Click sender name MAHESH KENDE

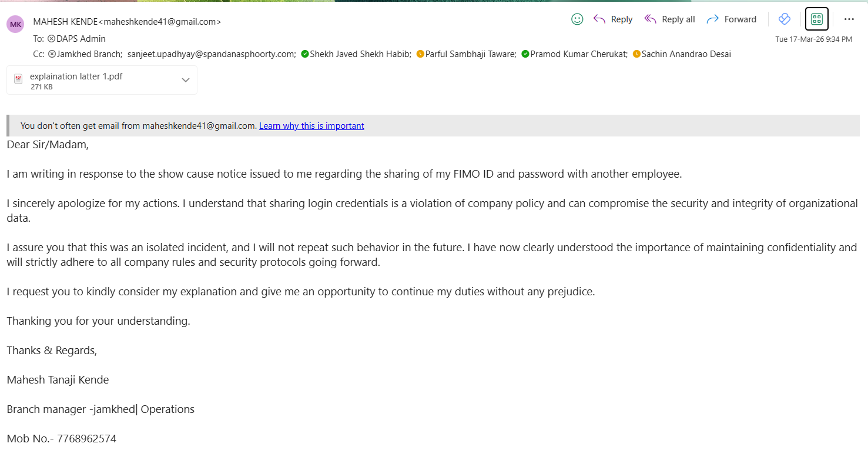[x=65, y=22]
